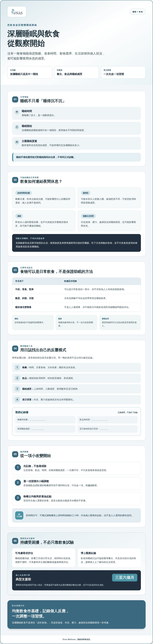Screen dimensions: 153x644
Task: Click the 牛奶、香蕉、堅果 table row label
Action: [x=24, y=289]
